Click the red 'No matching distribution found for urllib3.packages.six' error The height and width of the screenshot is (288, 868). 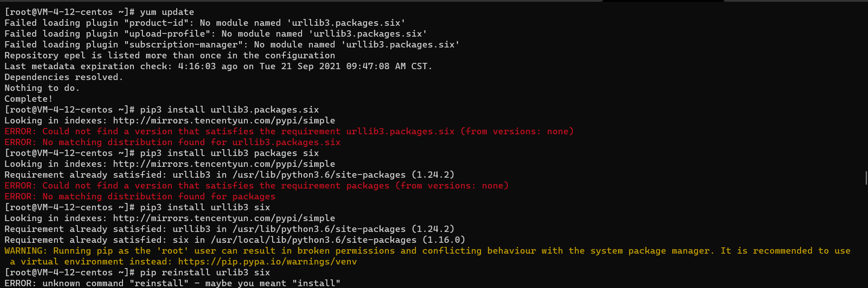coord(172,142)
